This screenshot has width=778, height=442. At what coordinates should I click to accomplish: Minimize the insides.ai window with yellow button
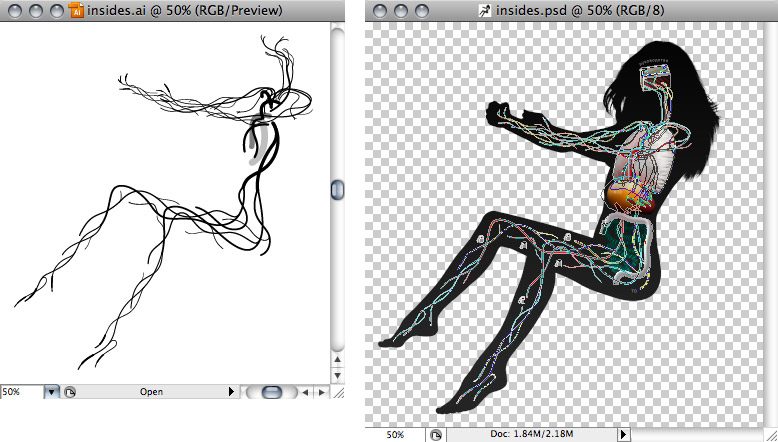32,12
